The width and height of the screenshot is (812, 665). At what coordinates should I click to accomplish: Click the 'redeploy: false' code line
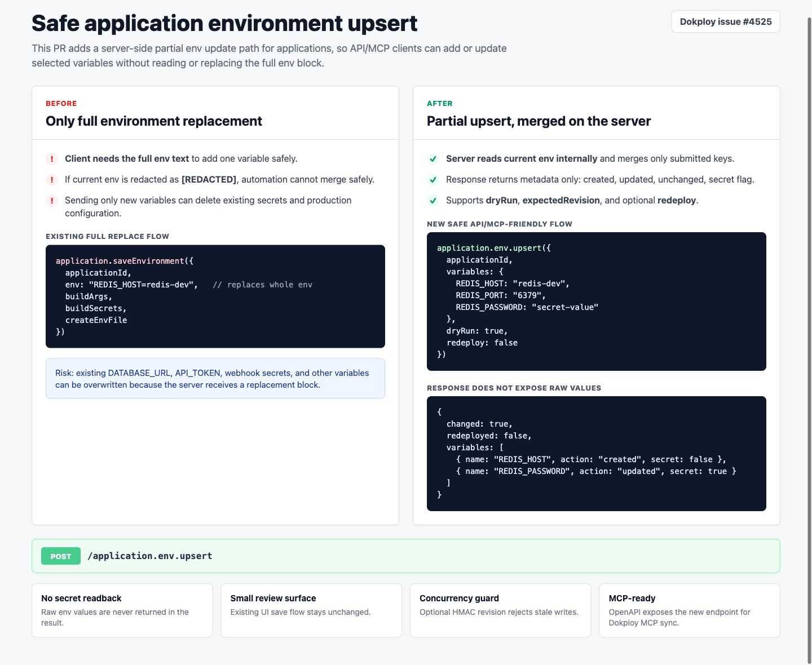(482, 343)
